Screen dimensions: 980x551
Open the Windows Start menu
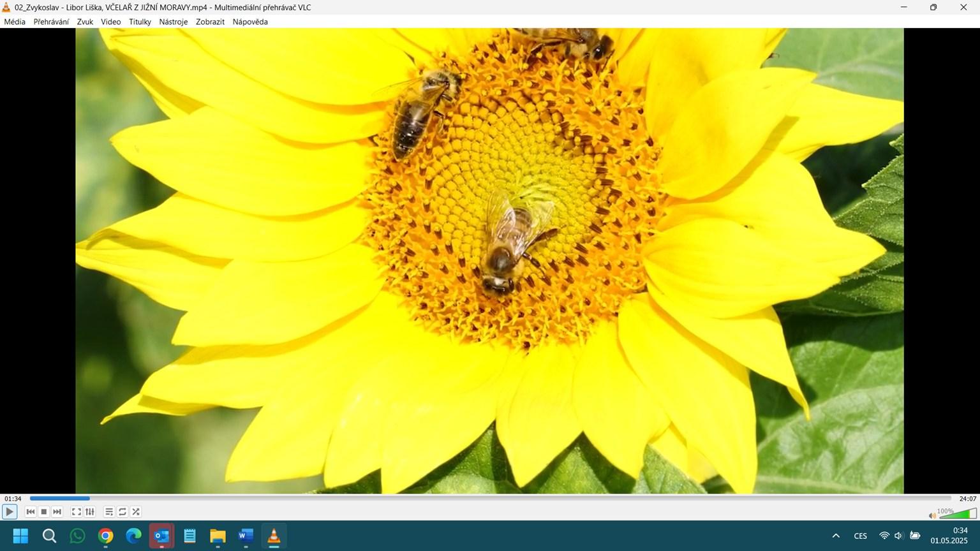point(20,536)
